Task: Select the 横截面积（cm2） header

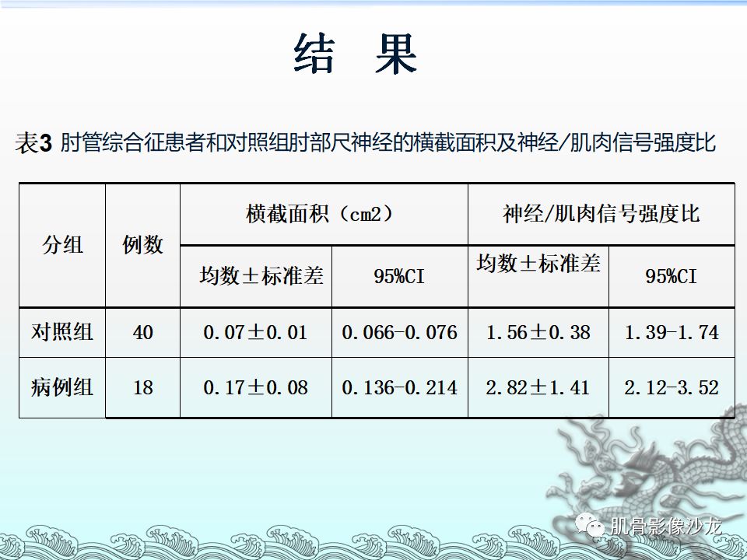Action: pos(324,215)
